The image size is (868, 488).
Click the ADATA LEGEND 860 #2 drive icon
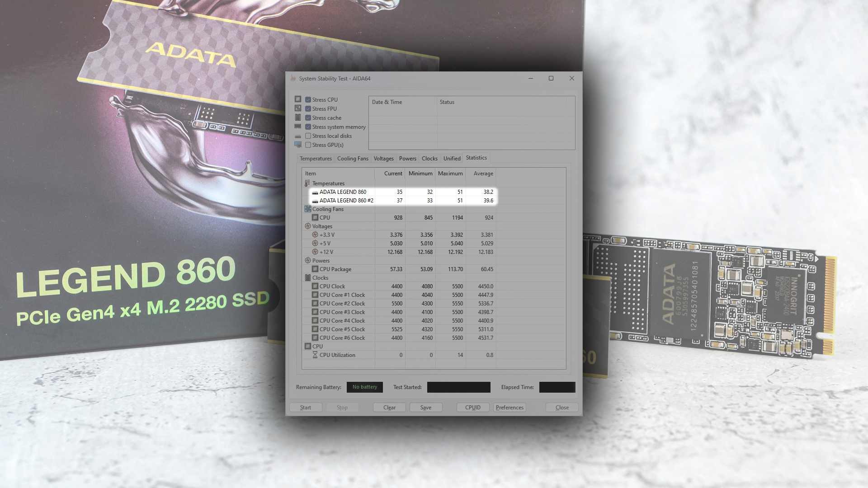(x=315, y=201)
